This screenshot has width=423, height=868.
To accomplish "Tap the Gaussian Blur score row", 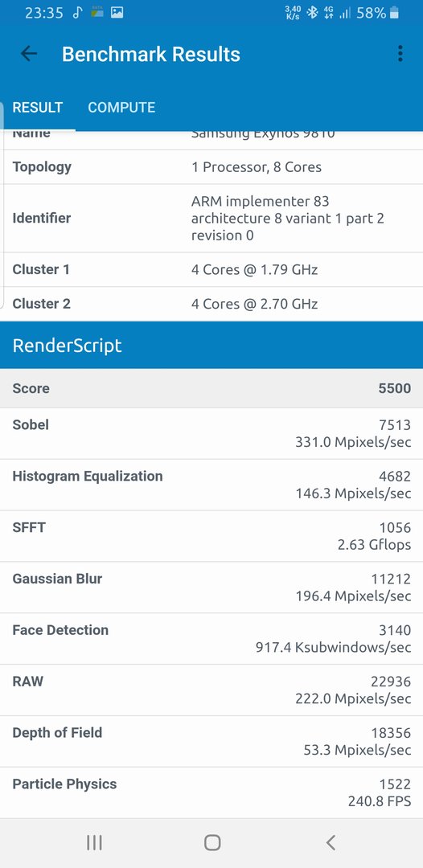I will click(211, 588).
